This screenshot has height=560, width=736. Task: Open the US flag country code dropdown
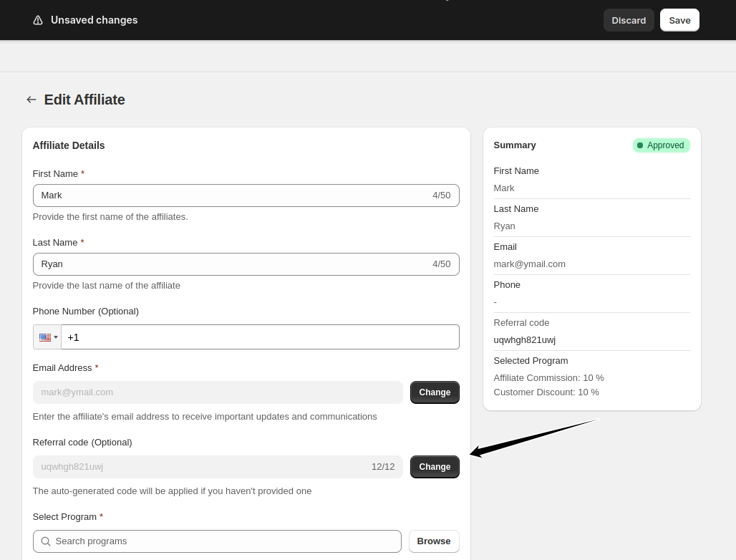[47, 337]
